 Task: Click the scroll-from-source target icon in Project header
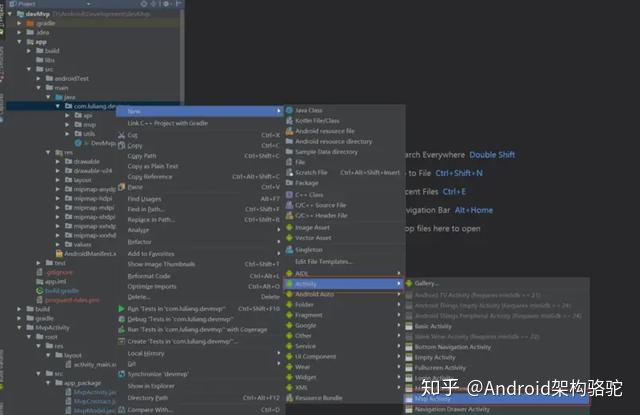(144, 4)
